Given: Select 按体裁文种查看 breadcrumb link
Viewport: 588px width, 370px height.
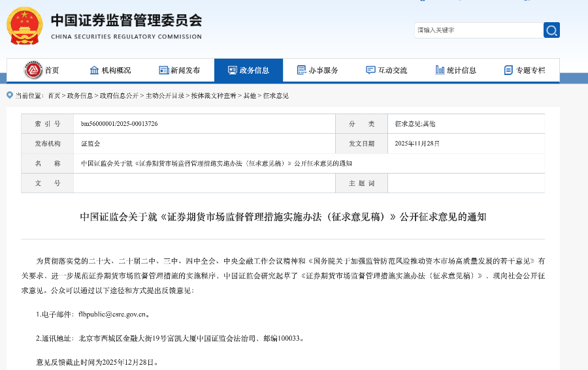Looking at the screenshot, I should [214, 96].
